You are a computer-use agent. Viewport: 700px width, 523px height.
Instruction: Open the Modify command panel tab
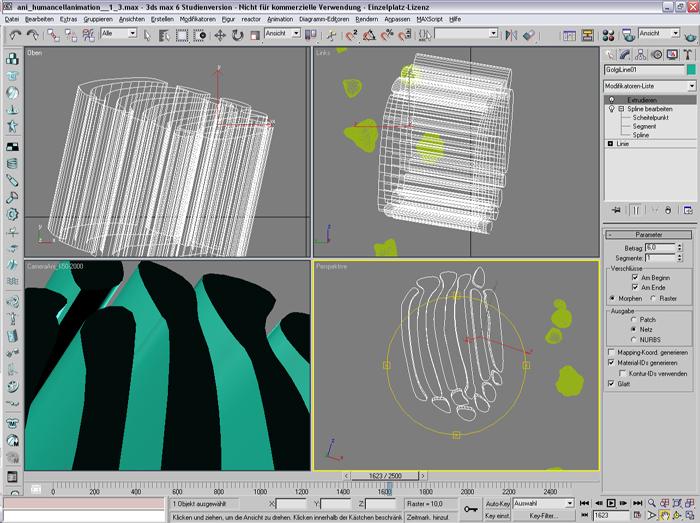click(x=625, y=54)
